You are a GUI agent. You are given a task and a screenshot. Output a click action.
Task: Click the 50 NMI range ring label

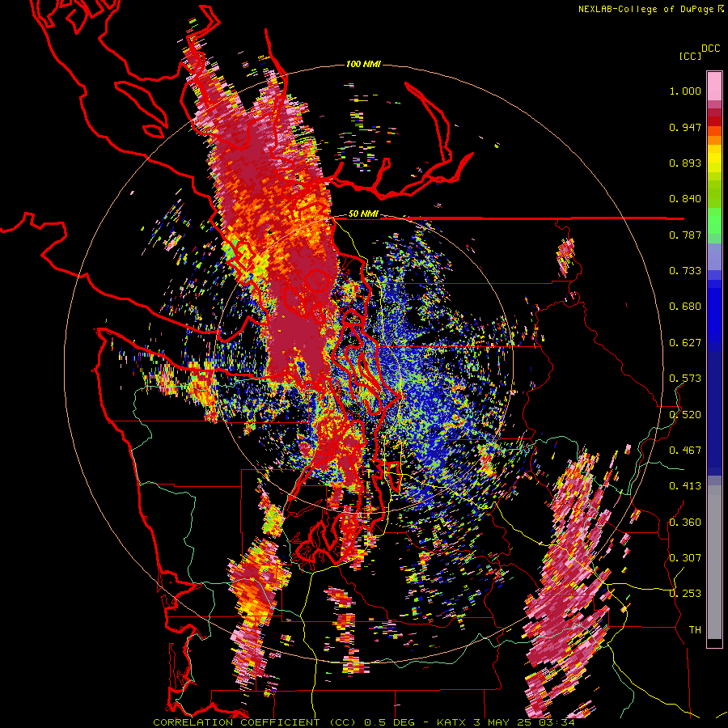click(x=363, y=214)
